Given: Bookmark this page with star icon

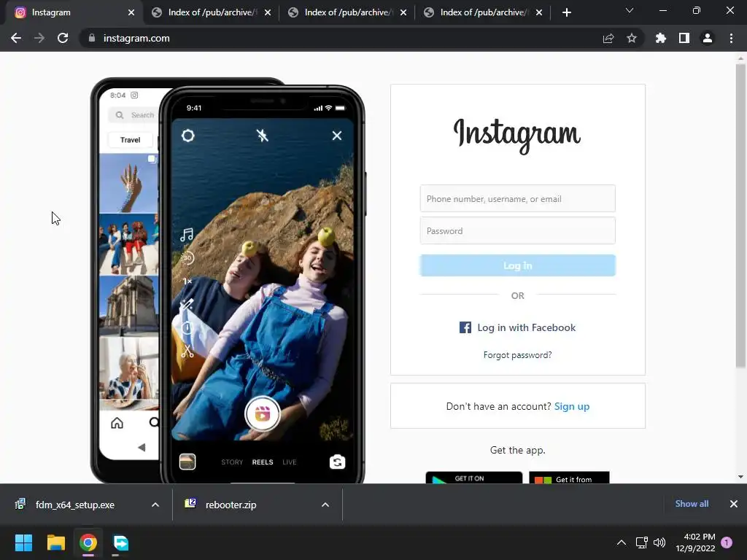Looking at the screenshot, I should pyautogui.click(x=632, y=38).
